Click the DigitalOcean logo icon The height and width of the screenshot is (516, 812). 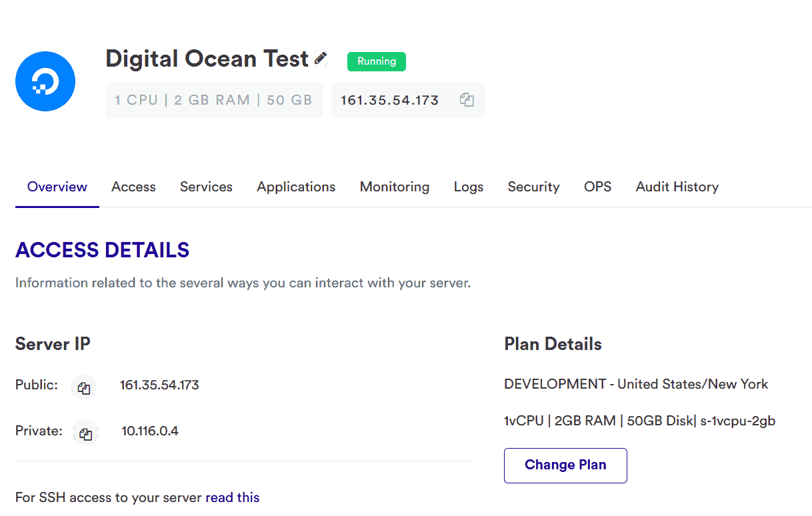click(x=45, y=81)
